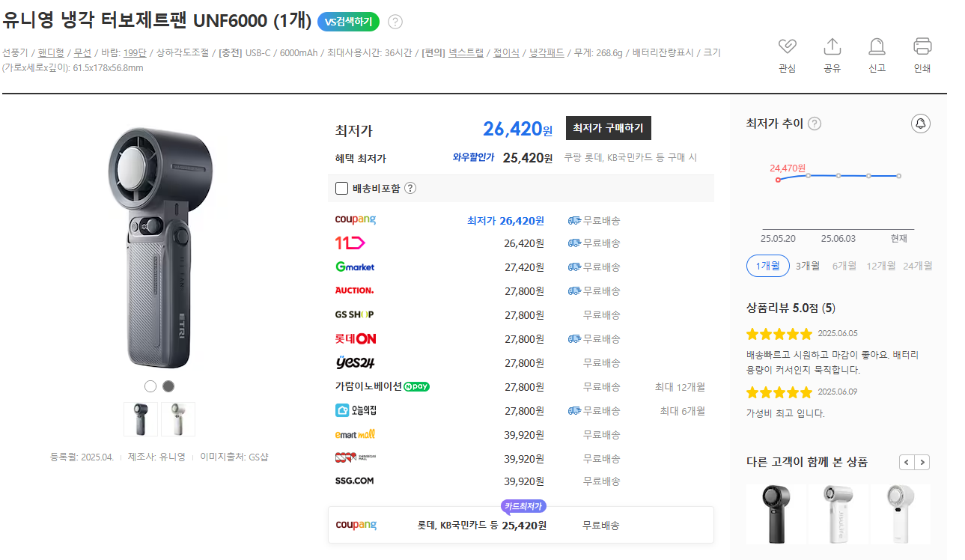Image resolution: width=965 pixels, height=560 pixels.
Task: Click the SSG.COM 39,920원 price
Action: 524,481
